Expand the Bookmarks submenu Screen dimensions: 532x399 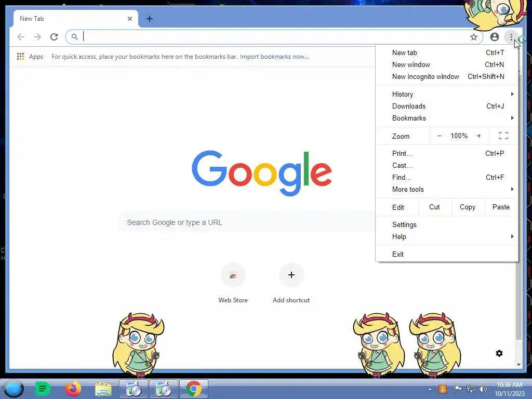coord(447,118)
